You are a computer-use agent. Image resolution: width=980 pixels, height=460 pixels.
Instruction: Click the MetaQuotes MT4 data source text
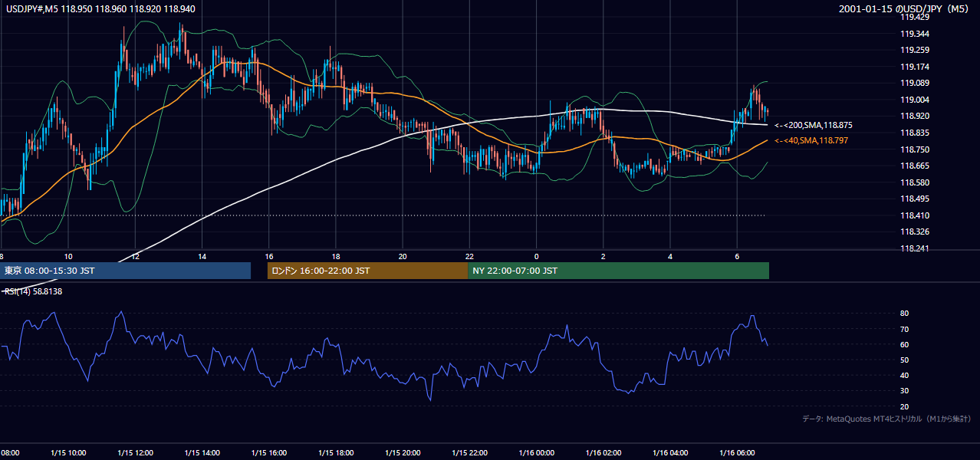(x=886, y=419)
